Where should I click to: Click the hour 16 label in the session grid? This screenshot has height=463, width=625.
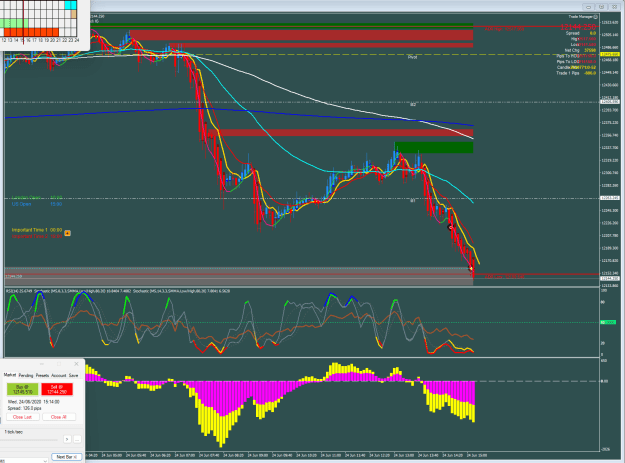pyautogui.click(x=28, y=40)
